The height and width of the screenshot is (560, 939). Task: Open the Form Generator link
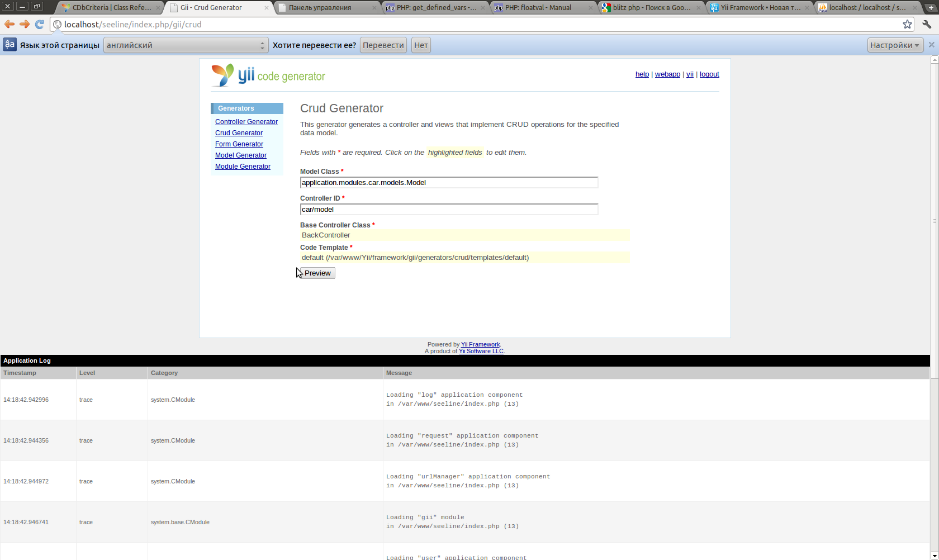(x=239, y=144)
